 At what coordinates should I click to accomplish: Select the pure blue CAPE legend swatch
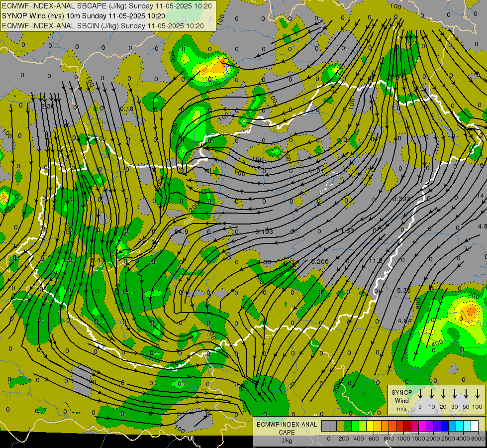[445, 426]
